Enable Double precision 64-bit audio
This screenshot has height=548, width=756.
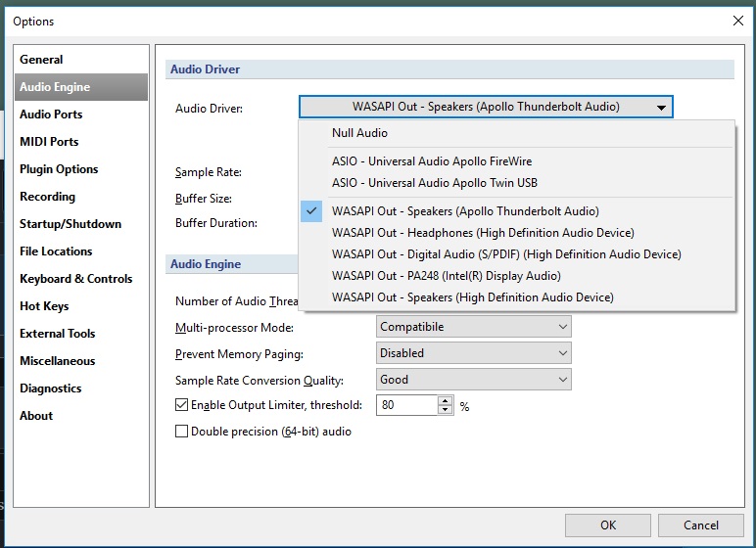[181, 431]
